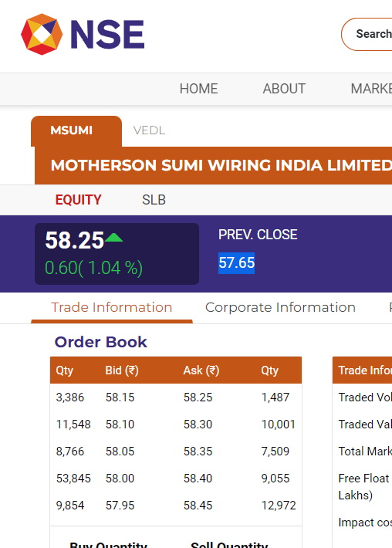Click the green up-arrow price indicator
The image size is (392, 548).
pyautogui.click(x=114, y=238)
